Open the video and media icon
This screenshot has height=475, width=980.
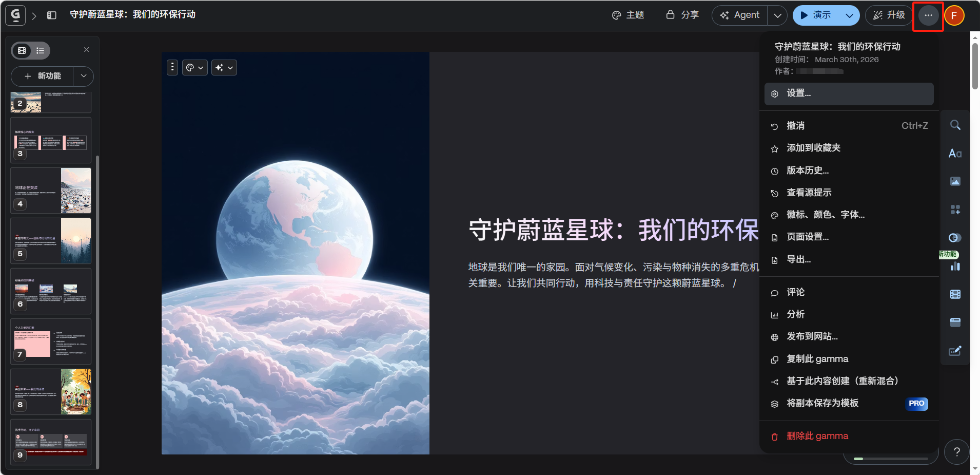[955, 294]
